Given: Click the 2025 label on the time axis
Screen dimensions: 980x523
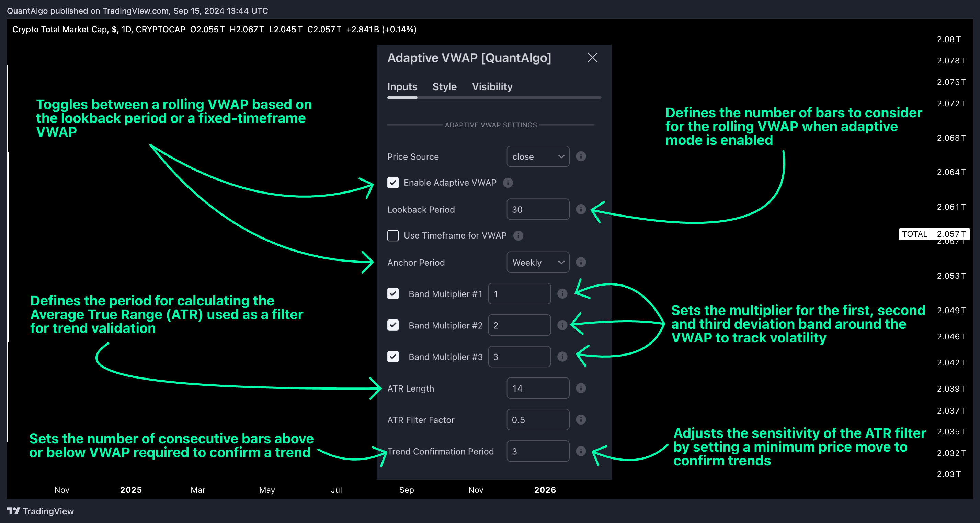Looking at the screenshot, I should [131, 490].
